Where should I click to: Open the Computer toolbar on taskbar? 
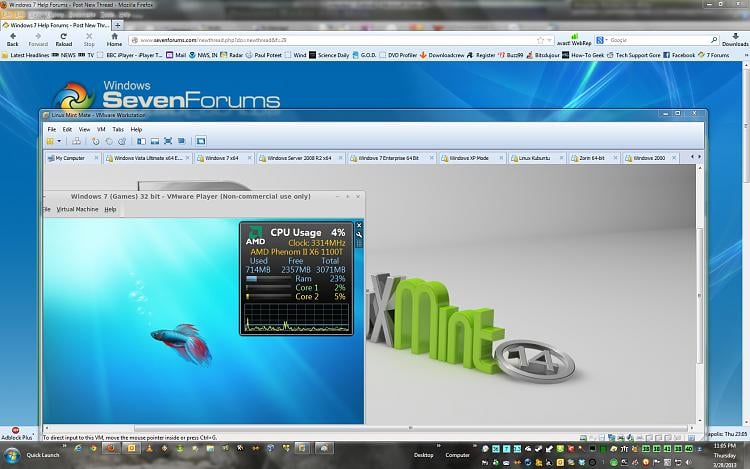[458, 455]
